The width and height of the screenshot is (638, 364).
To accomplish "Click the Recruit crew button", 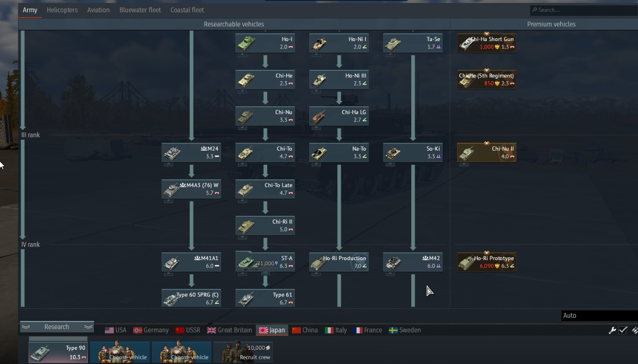I will [243, 352].
